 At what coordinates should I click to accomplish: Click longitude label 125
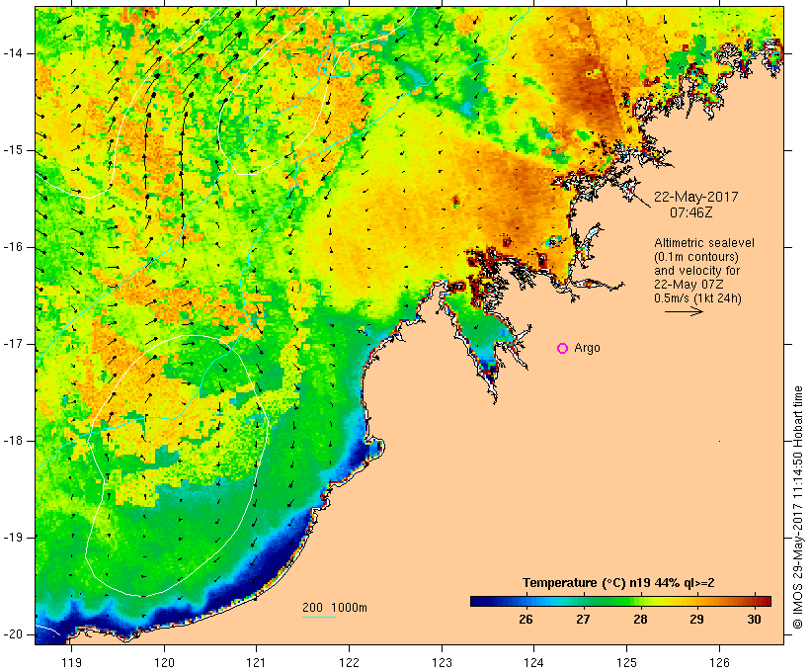pyautogui.click(x=626, y=662)
